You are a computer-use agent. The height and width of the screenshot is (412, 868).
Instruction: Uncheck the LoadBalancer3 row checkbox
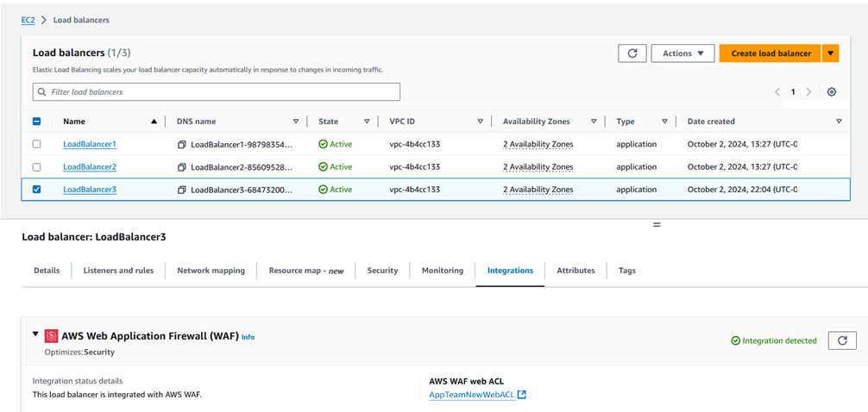tap(36, 190)
